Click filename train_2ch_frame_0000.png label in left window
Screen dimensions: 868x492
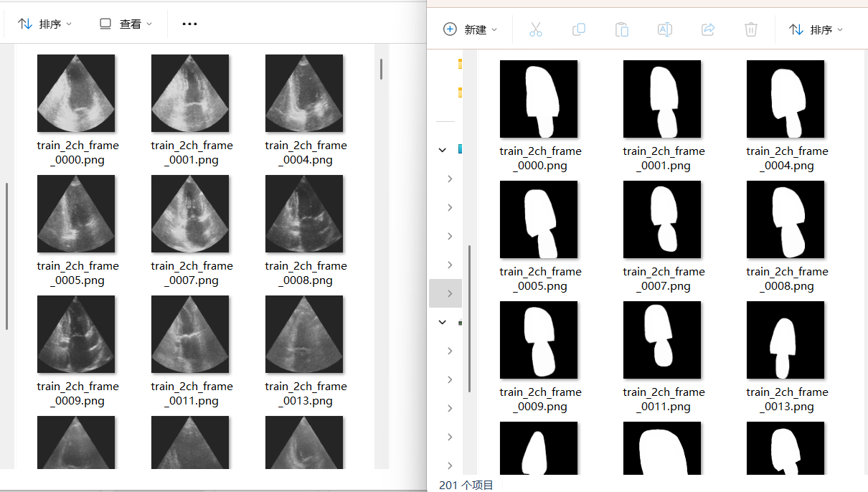(x=77, y=153)
